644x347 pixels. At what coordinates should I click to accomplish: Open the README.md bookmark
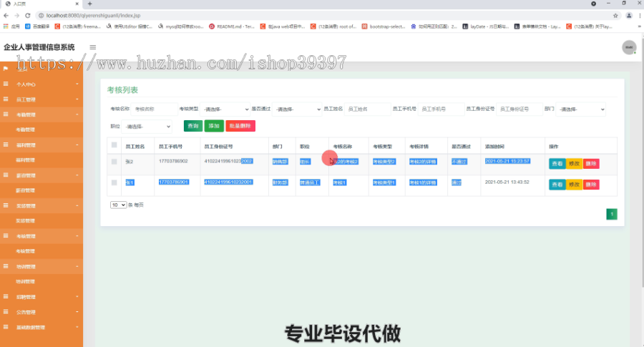[x=232, y=26]
